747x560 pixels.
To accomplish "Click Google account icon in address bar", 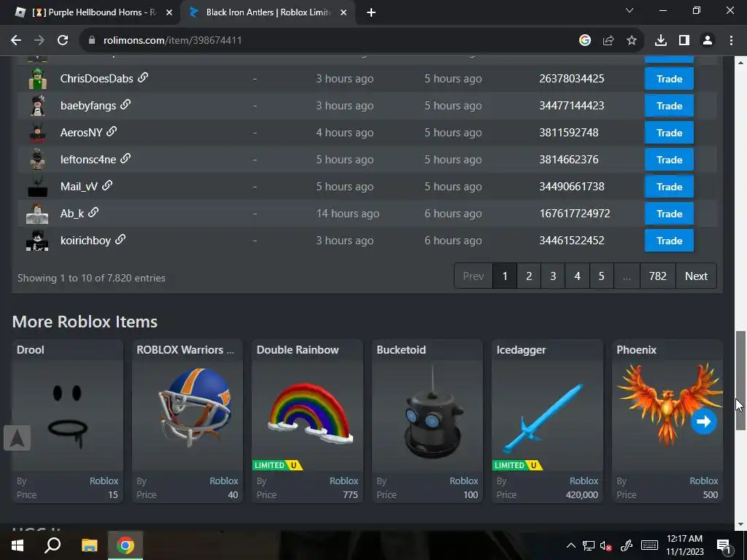I will (x=585, y=41).
